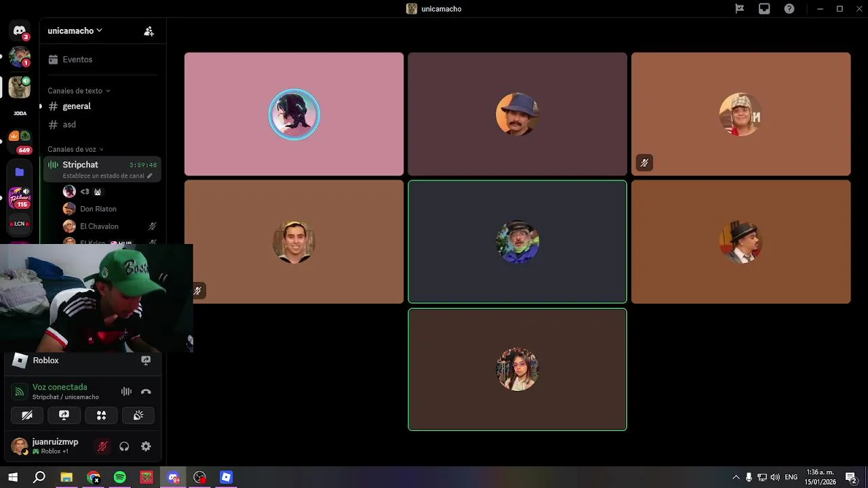Select participant tile with blue hat avatar
The width and height of the screenshot is (868, 488).
click(x=517, y=114)
